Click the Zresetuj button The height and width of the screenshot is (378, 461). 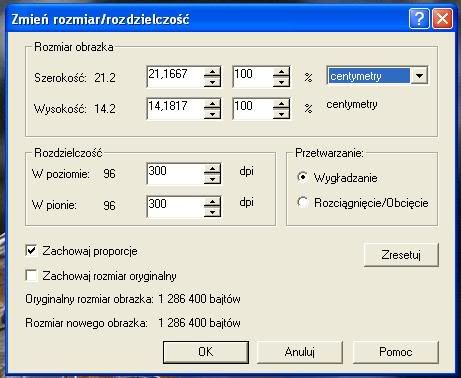[x=401, y=255]
